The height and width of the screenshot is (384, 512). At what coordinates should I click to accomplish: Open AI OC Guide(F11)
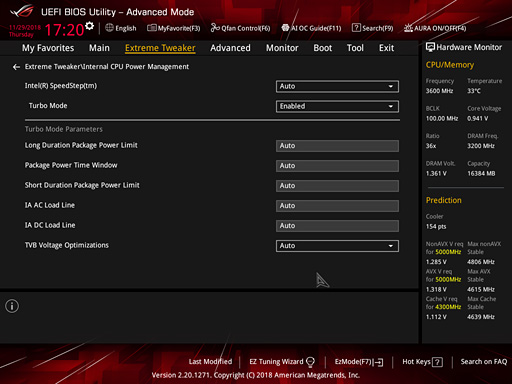(x=311, y=28)
